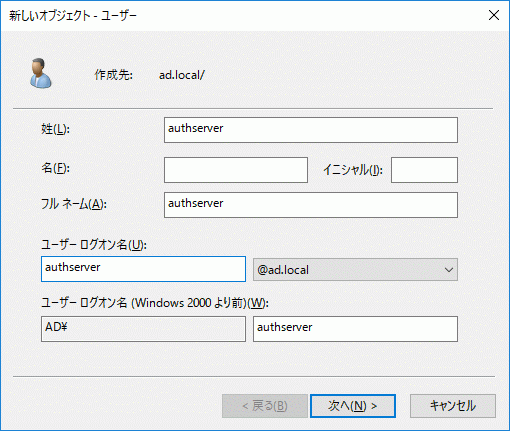
Task: Click the disabled < 戻る(B) button
Action: (265, 406)
